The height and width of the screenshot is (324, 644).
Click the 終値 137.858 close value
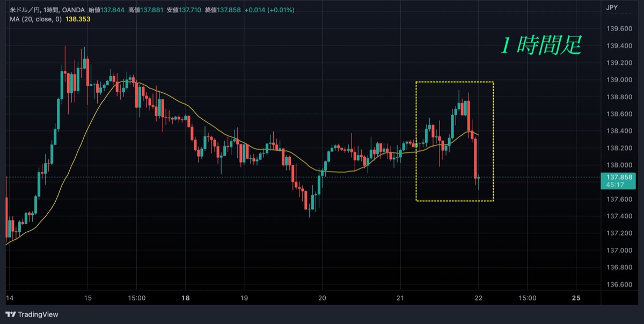tap(224, 10)
